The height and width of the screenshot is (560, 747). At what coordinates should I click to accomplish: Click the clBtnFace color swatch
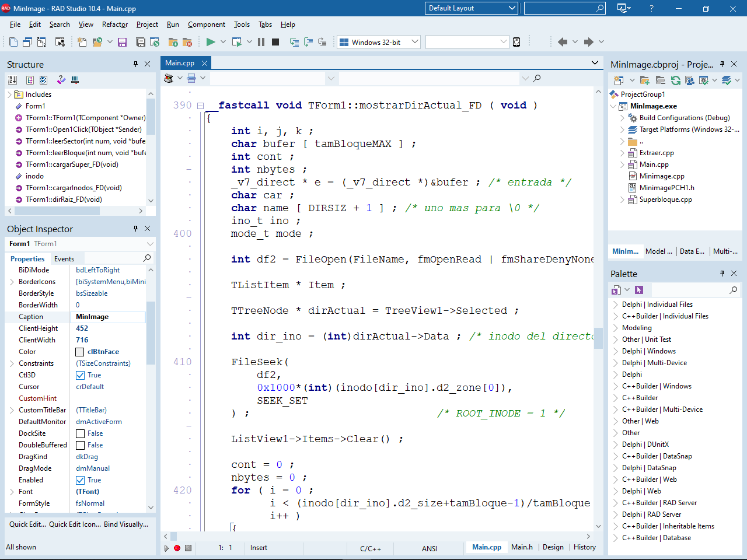(80, 352)
